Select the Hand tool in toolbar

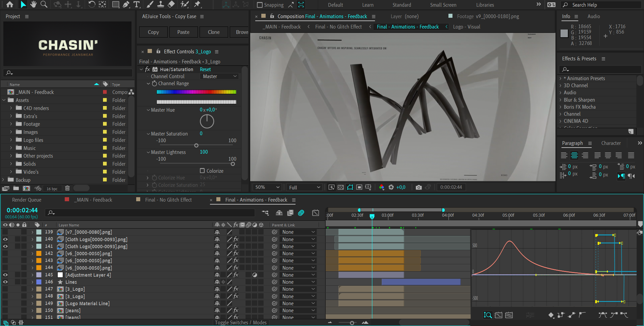tap(33, 4)
